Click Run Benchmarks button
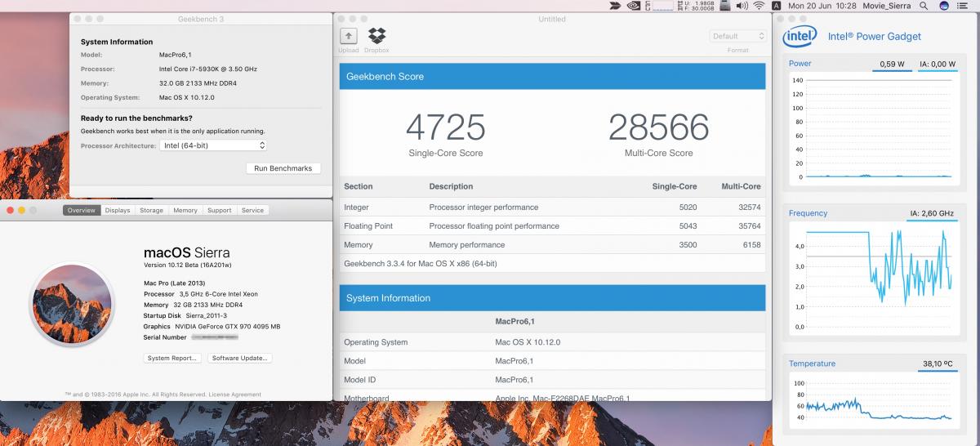The width and height of the screenshot is (980, 446). coord(283,168)
